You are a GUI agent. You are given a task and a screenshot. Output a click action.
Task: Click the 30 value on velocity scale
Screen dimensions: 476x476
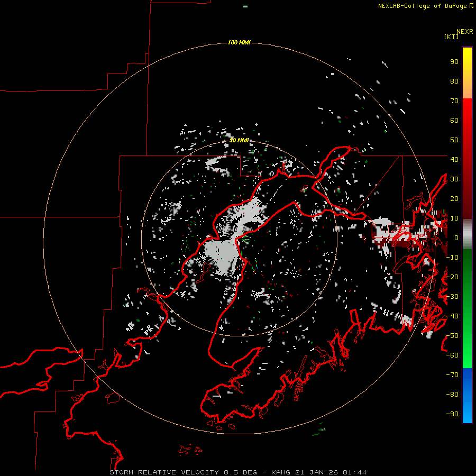454,179
